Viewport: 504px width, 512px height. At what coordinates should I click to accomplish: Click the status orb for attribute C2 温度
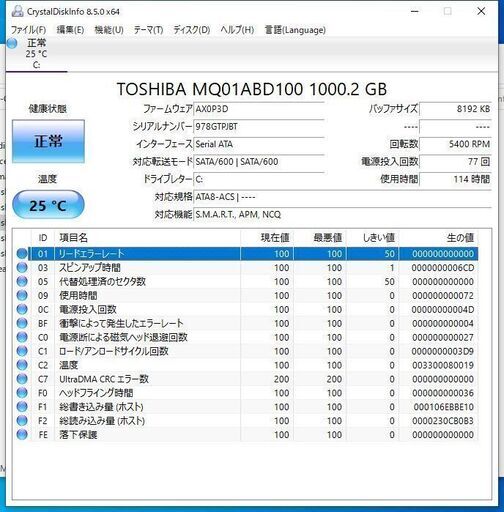pyautogui.click(x=22, y=365)
